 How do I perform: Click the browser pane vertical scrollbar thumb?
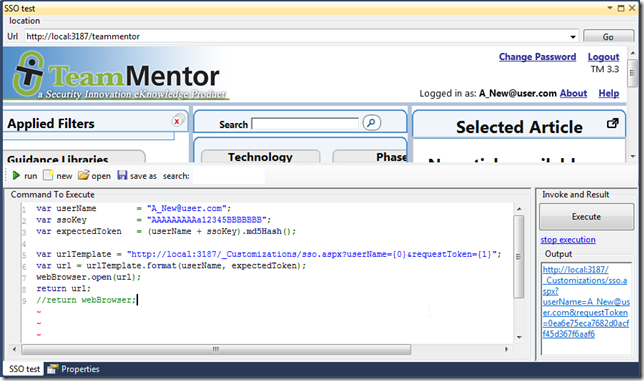632,73
